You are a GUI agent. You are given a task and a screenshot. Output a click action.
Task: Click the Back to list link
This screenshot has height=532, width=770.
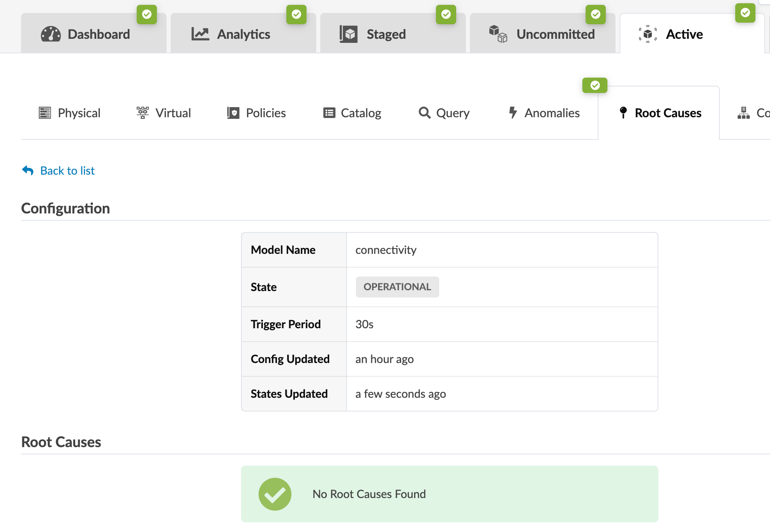[x=68, y=171]
